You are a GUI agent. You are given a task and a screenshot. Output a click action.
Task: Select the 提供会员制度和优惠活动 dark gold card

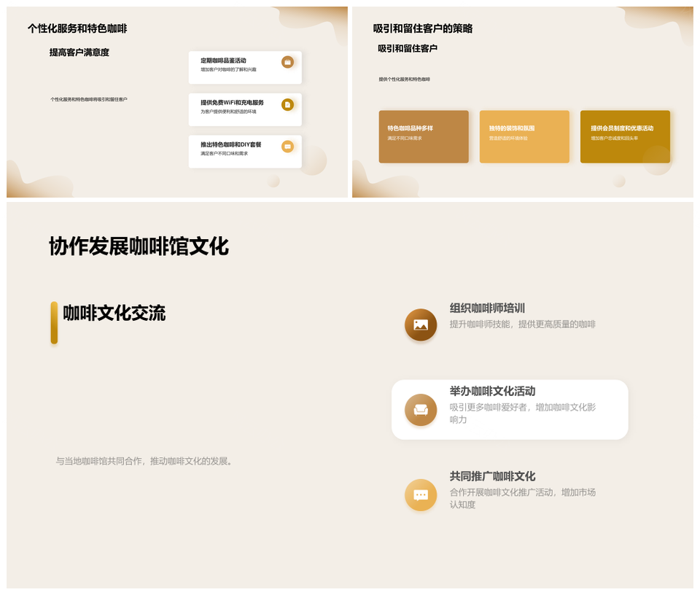tap(625, 136)
